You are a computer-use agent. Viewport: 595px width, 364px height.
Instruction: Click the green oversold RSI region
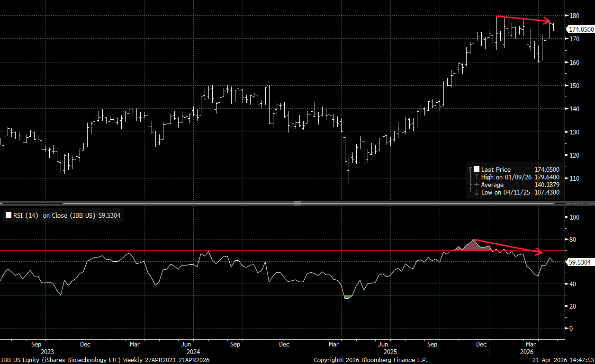tap(347, 297)
